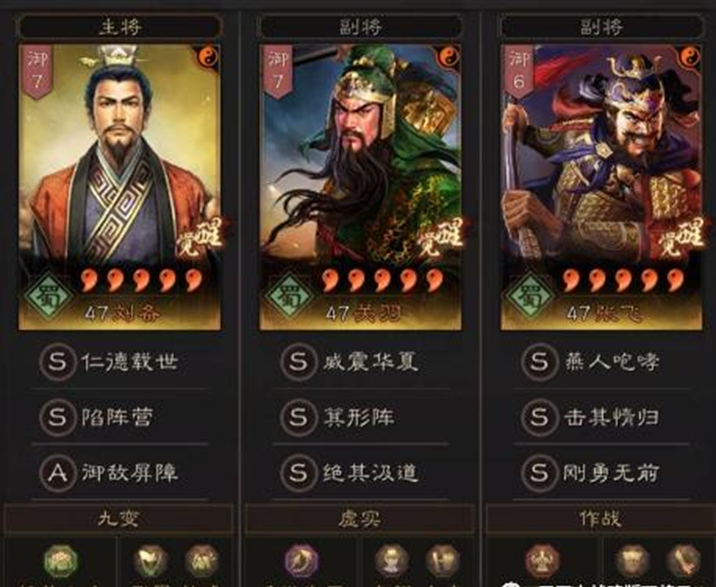Screen dimensions: 716x587
Task: Open the 九变 tactics header
Action: click(119, 519)
